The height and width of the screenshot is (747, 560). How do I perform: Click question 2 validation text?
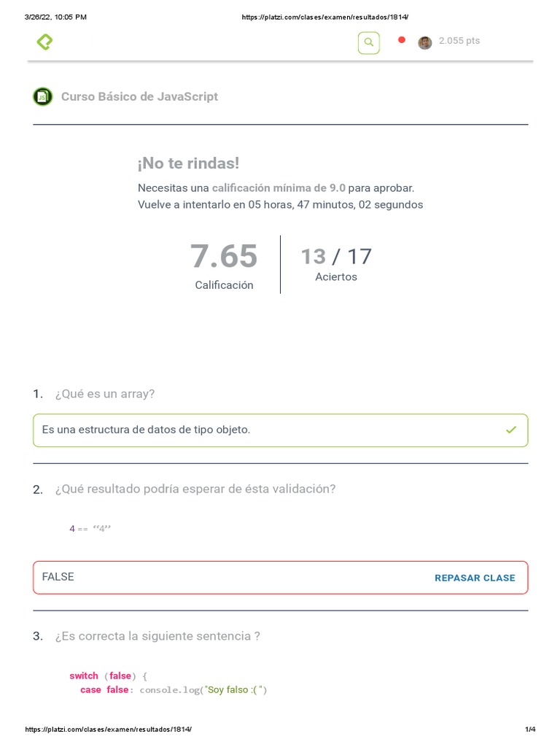tap(195, 489)
